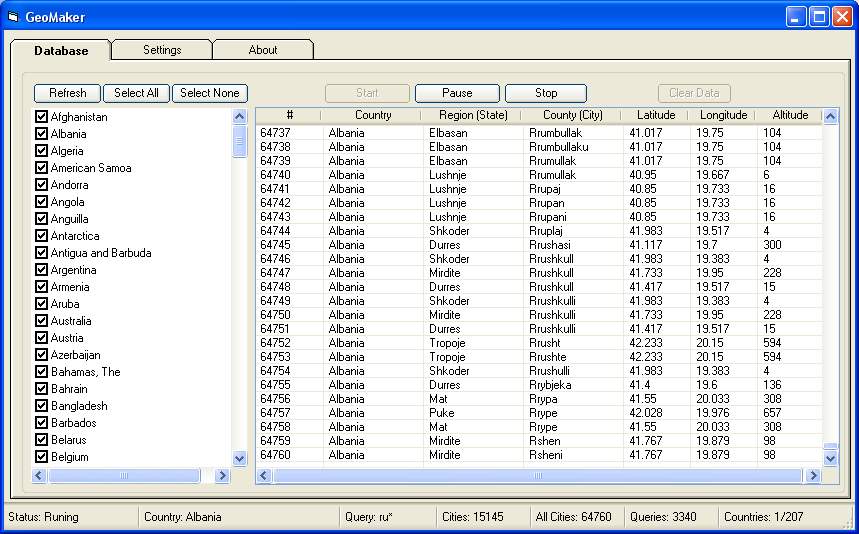
Task: Toggle the Albania country checkbox
Action: tap(42, 134)
